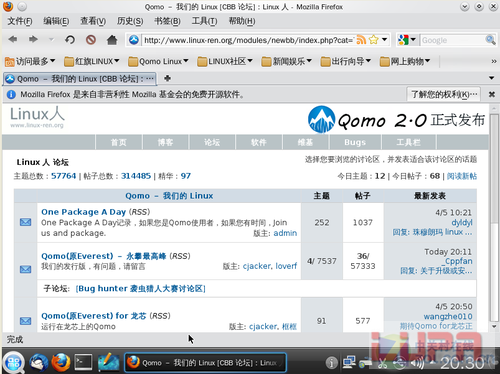Open the 查看(V) menu
500x374 pixels.
coord(93,21)
